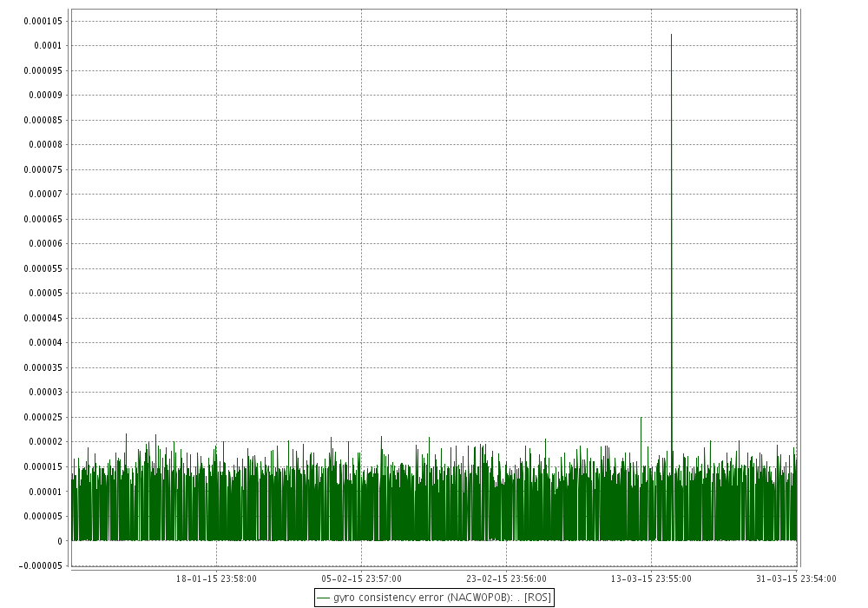Click the secondary spike peak at 0.000025

coord(641,418)
